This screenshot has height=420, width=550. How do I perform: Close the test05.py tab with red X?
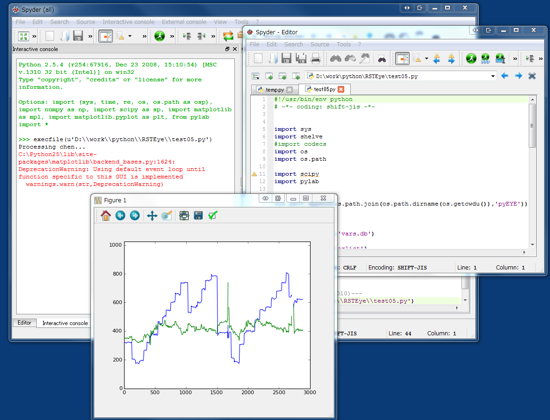click(x=341, y=89)
